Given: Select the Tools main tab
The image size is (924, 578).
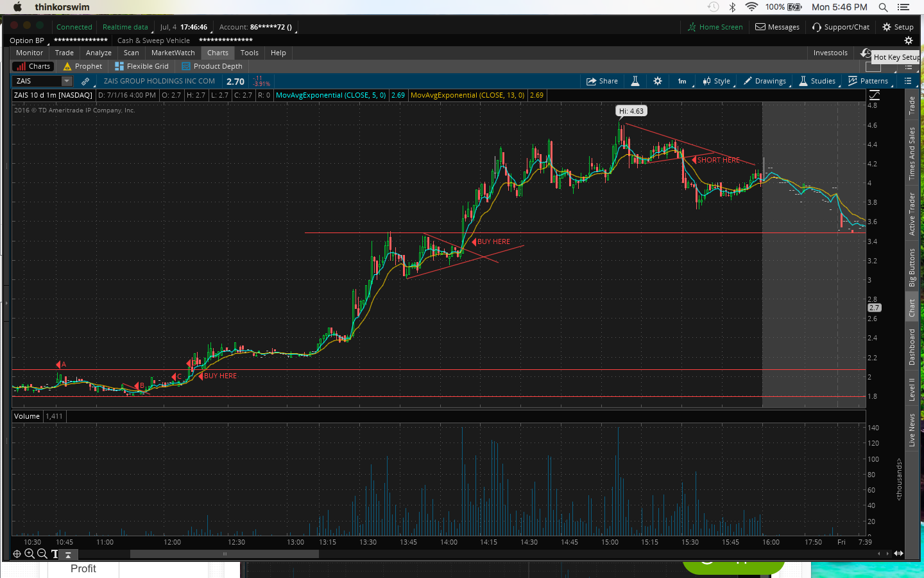Looking at the screenshot, I should coord(250,53).
